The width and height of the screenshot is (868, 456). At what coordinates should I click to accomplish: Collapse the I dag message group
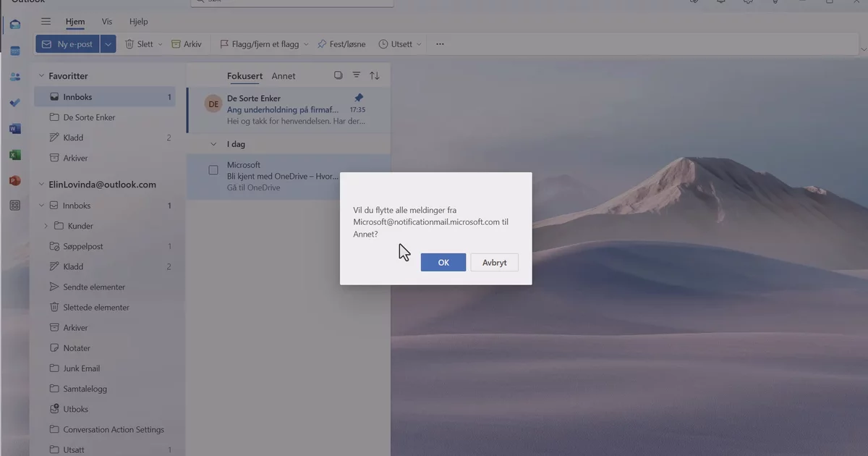[213, 144]
